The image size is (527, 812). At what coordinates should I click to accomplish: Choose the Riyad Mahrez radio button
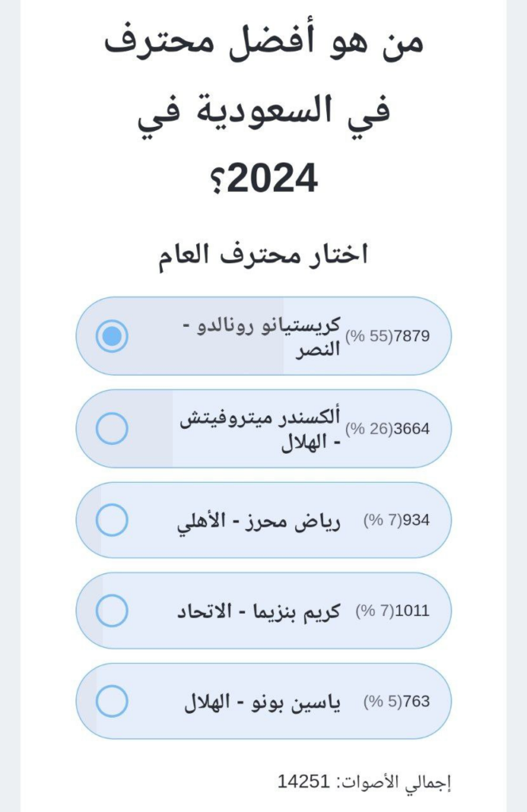(112, 520)
